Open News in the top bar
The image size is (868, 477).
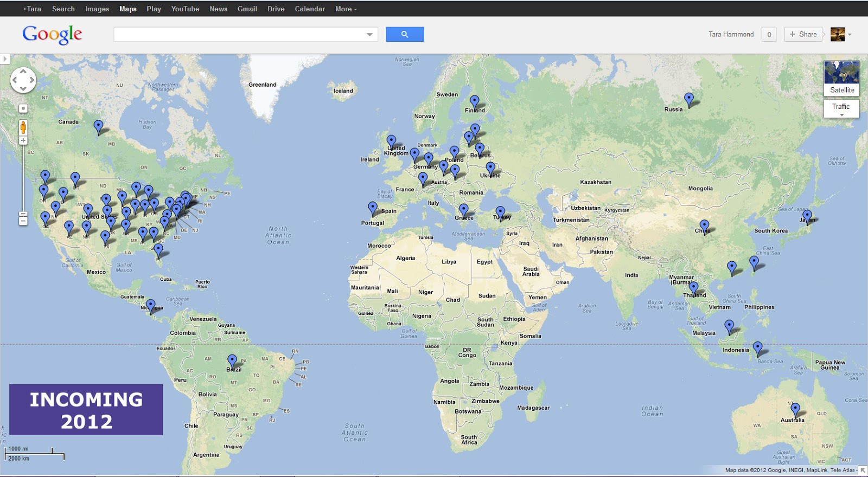click(219, 9)
